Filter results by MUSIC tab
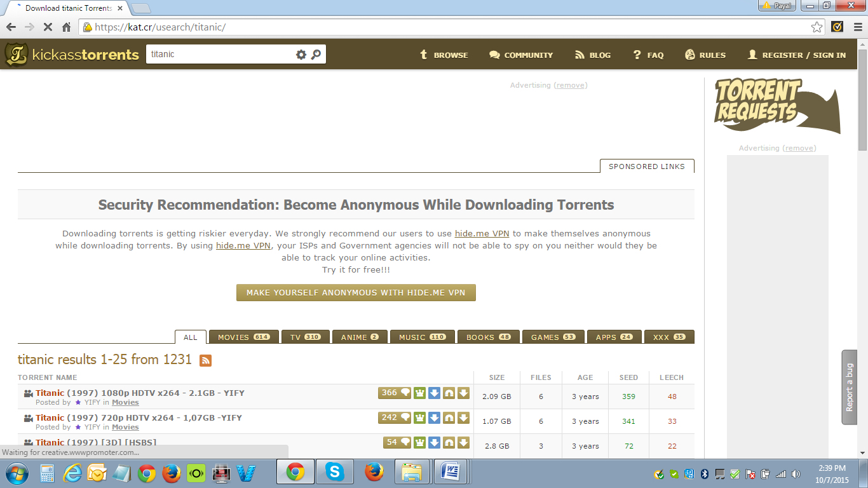 [x=423, y=337]
